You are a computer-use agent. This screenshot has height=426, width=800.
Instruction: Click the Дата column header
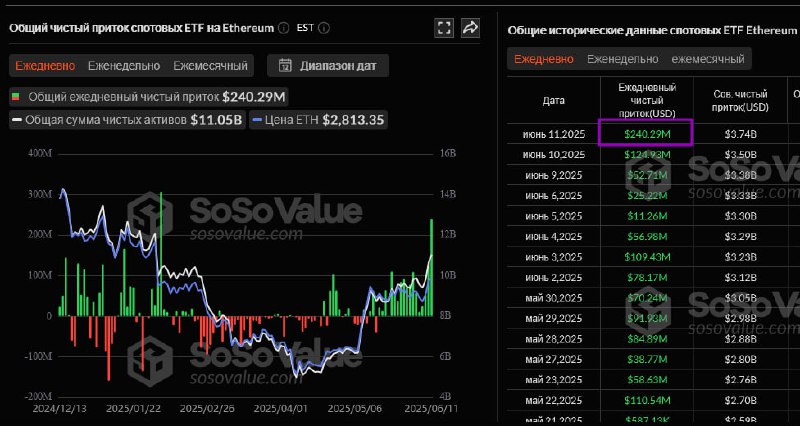pos(554,101)
